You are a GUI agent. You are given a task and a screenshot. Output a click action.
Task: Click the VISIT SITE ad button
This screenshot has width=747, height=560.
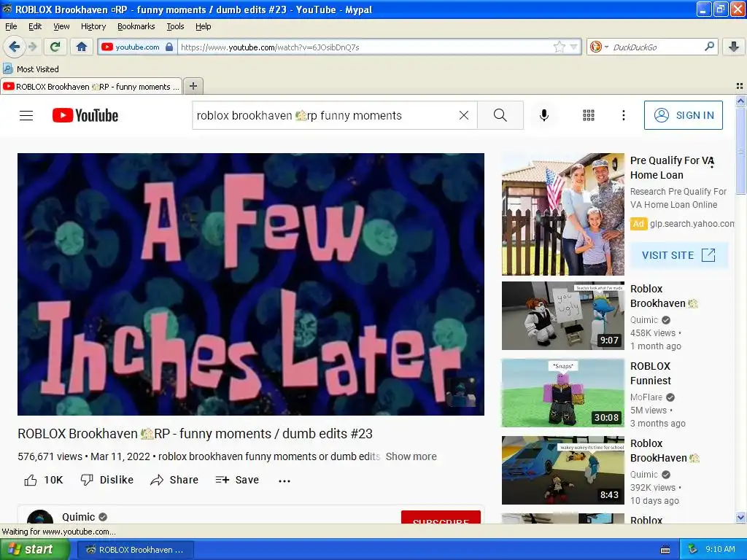coord(679,255)
